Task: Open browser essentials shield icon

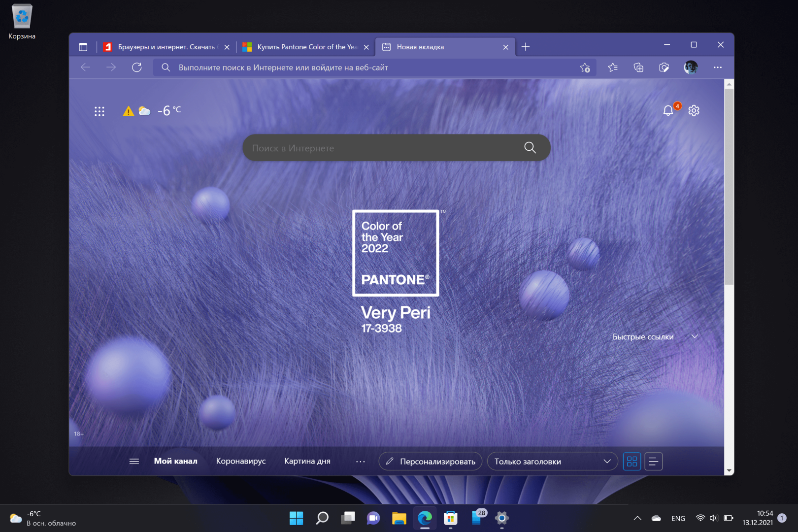Action: click(664, 67)
